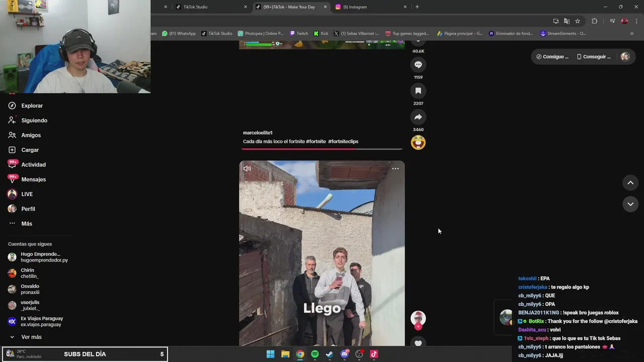644x362 pixels.
Task: Close the Instagram tab
Action: 405,7
